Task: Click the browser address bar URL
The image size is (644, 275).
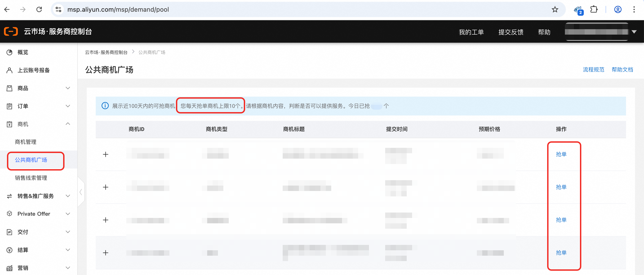Action: click(x=118, y=9)
